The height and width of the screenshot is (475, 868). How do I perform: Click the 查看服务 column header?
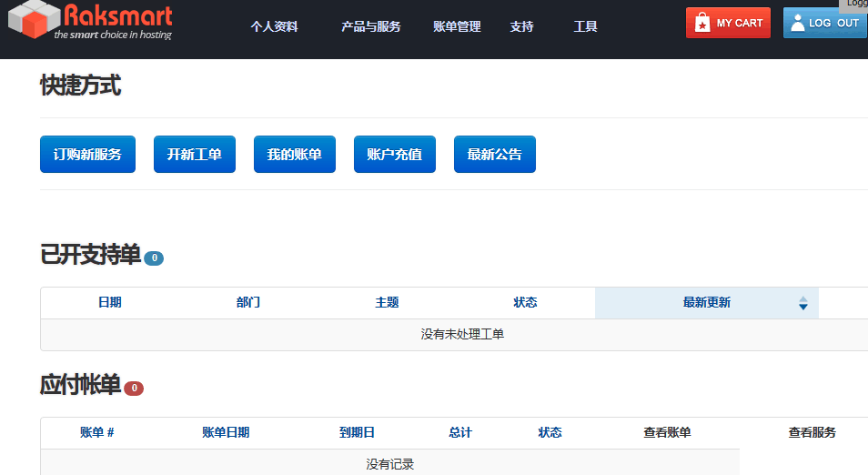pos(812,432)
